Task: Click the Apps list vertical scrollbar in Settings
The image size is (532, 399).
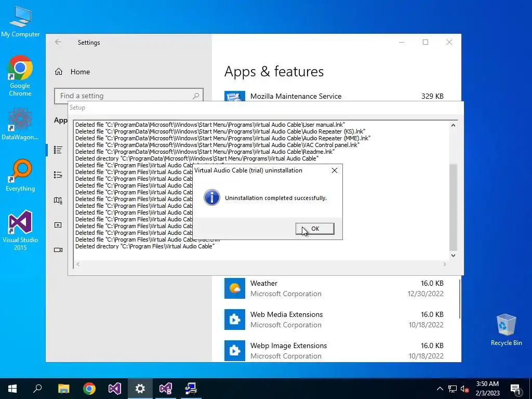Action: click(x=460, y=299)
